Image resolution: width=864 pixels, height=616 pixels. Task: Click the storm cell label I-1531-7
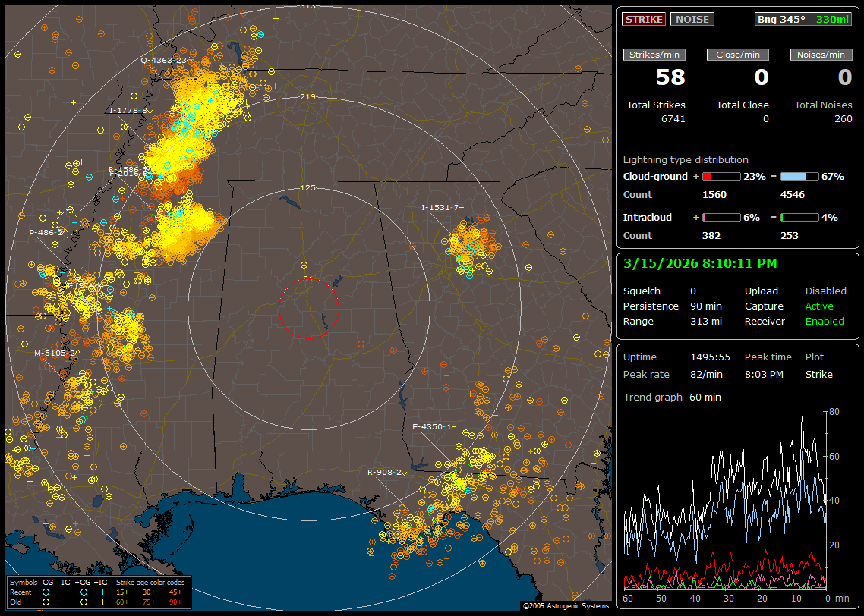442,207
